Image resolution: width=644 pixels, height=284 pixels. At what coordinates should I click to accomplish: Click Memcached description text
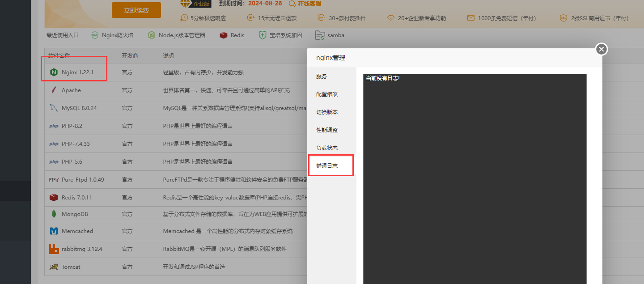pos(228,231)
